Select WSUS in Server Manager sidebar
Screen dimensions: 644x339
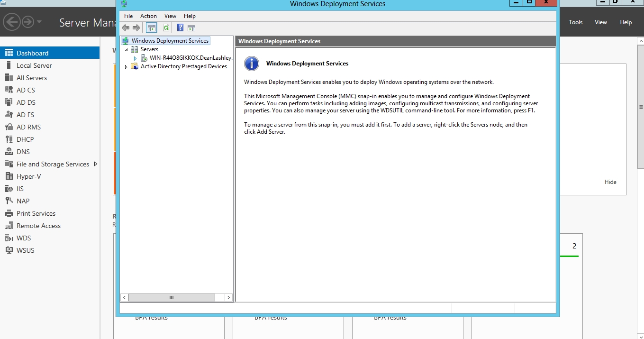coord(25,250)
